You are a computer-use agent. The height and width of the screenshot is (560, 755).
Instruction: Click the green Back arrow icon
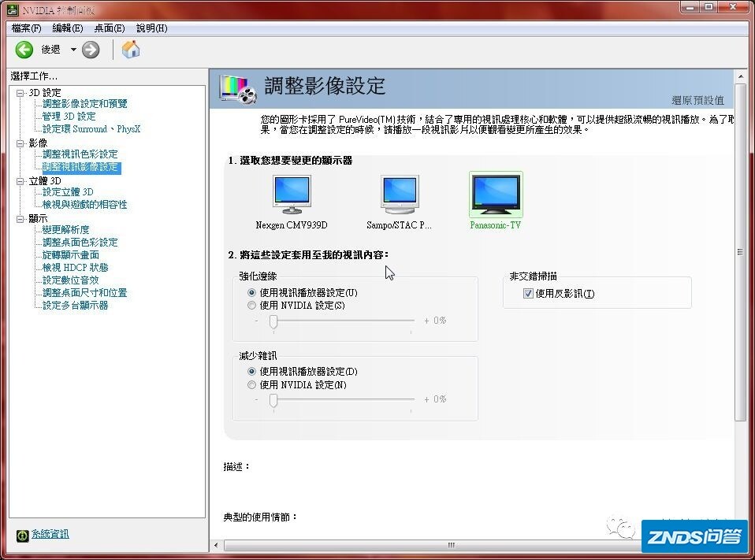(x=24, y=50)
